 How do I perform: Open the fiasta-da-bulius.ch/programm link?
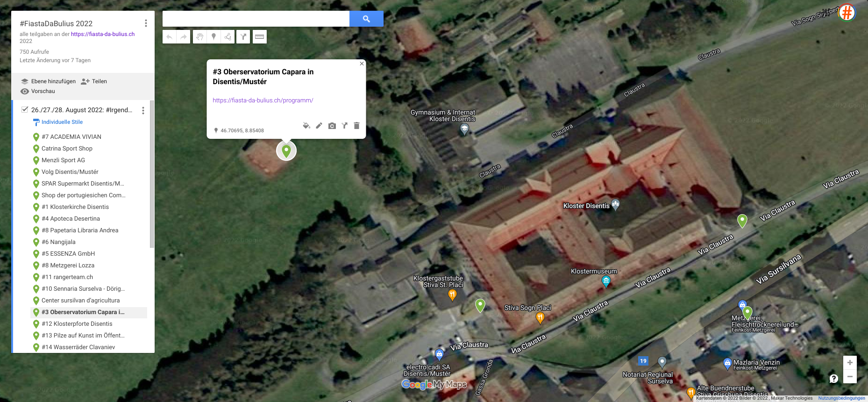[263, 100]
